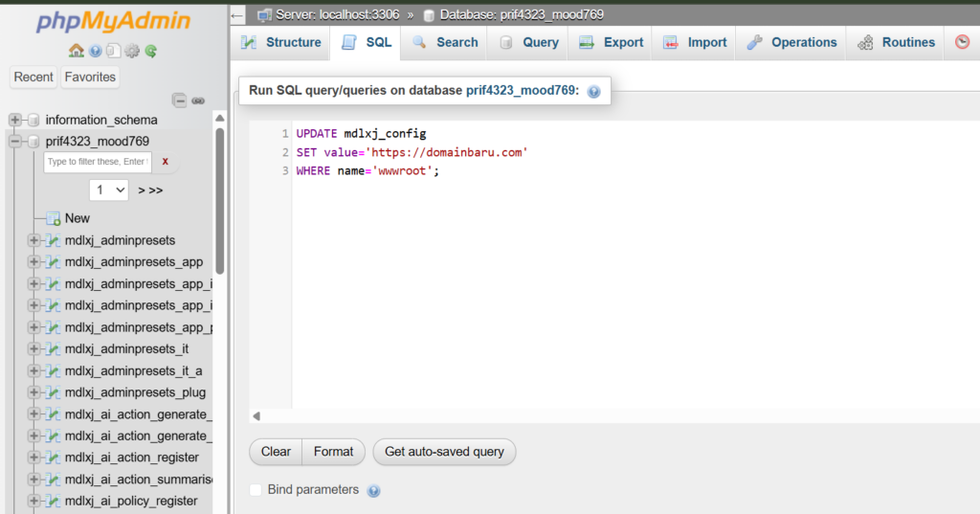Click the New table icon
980x514 pixels.
click(x=54, y=218)
